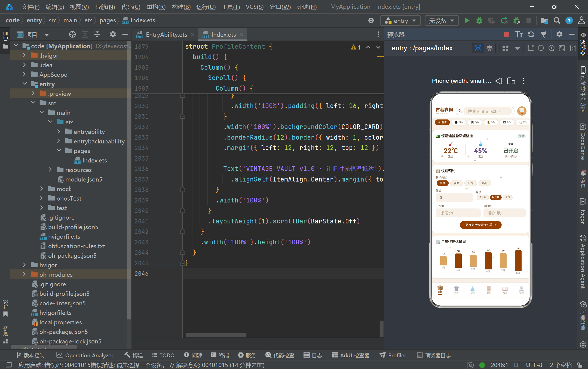Expand the resources folder

50,170
